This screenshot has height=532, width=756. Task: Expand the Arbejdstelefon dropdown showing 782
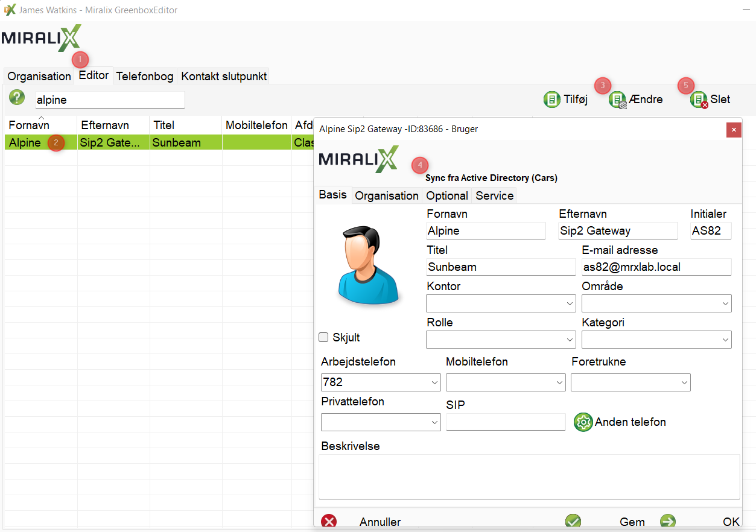pos(434,382)
